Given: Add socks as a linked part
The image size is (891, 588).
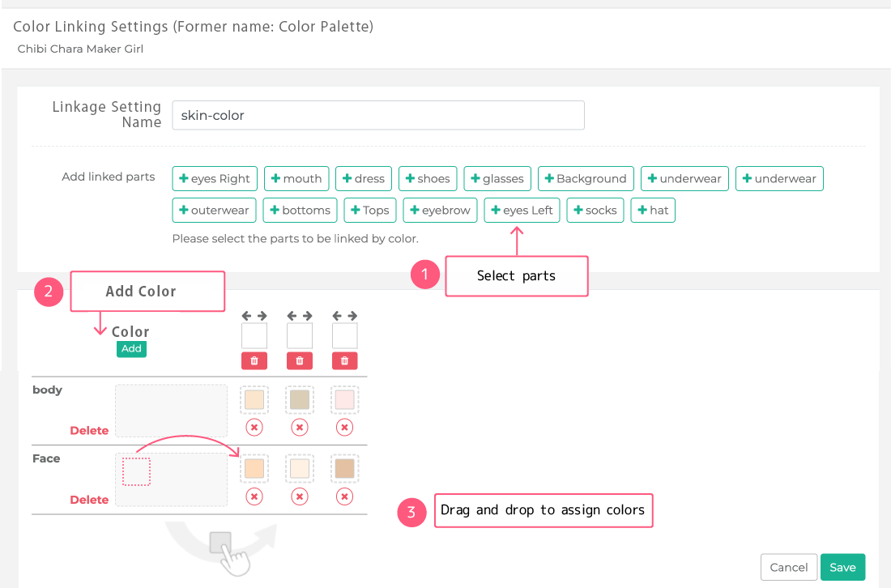Looking at the screenshot, I should (x=595, y=211).
